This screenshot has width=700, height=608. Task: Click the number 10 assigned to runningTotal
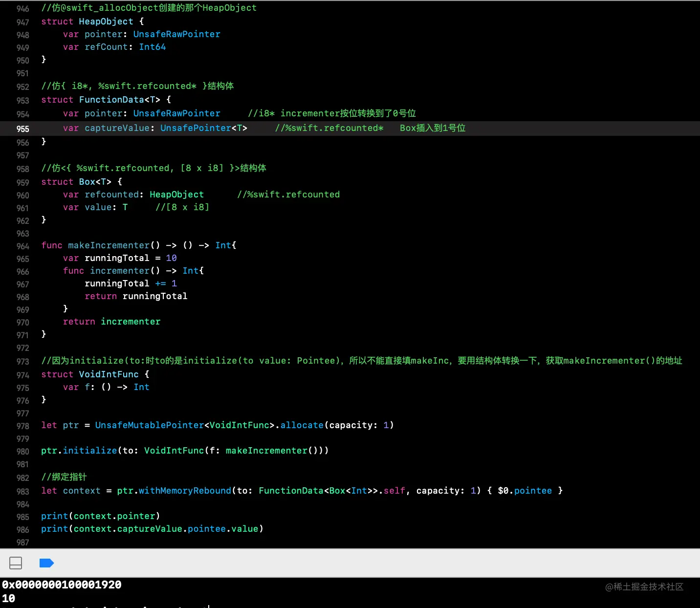pos(171,258)
